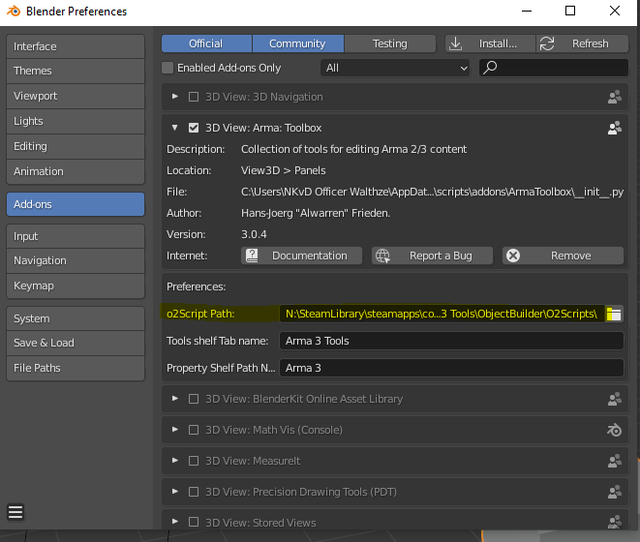Click the Property Shelf Path Name field

click(x=451, y=368)
